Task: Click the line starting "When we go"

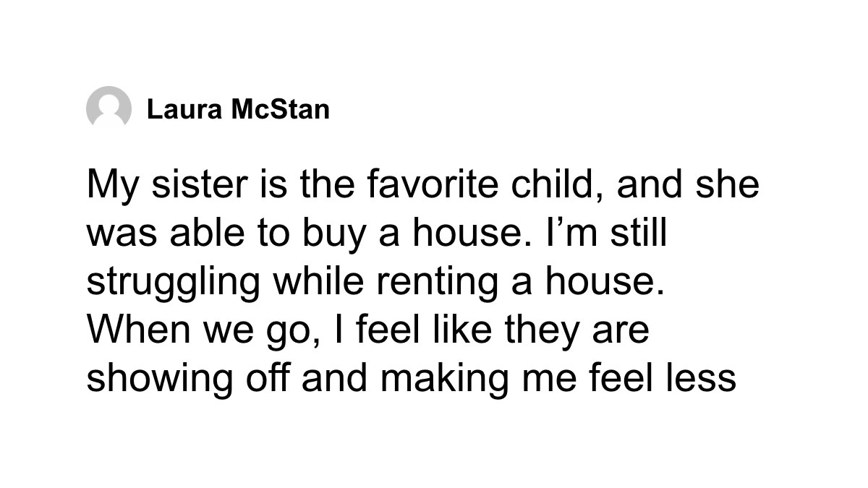Action: (368, 330)
